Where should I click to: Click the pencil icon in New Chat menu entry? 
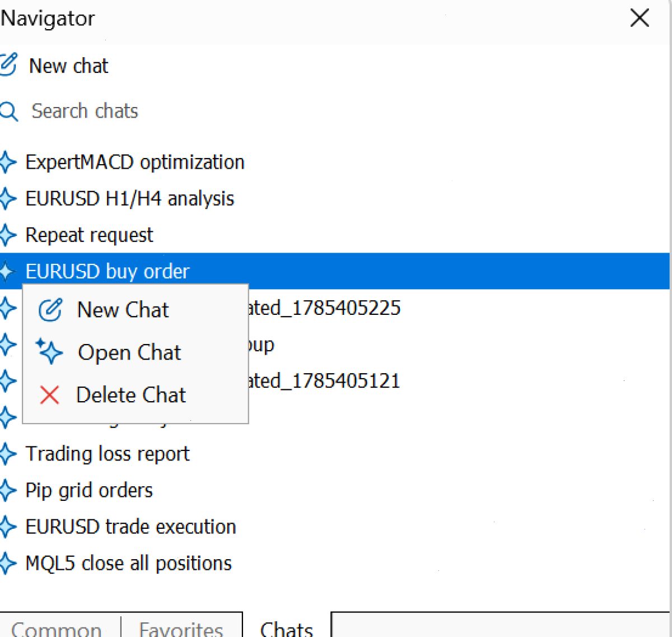(x=50, y=309)
